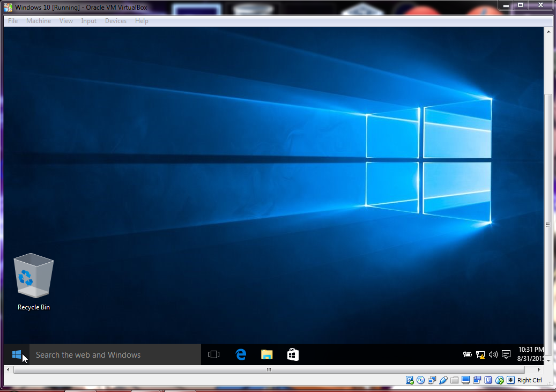Click the horizontal scrollbar thumb
The height and width of the screenshot is (392, 556).
[x=269, y=369]
